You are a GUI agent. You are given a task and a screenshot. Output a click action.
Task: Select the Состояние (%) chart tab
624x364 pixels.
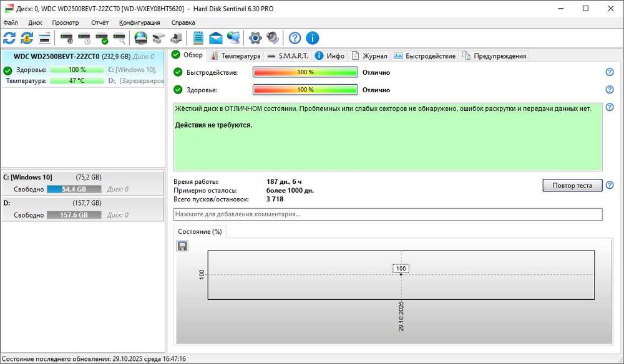pyautogui.click(x=200, y=232)
